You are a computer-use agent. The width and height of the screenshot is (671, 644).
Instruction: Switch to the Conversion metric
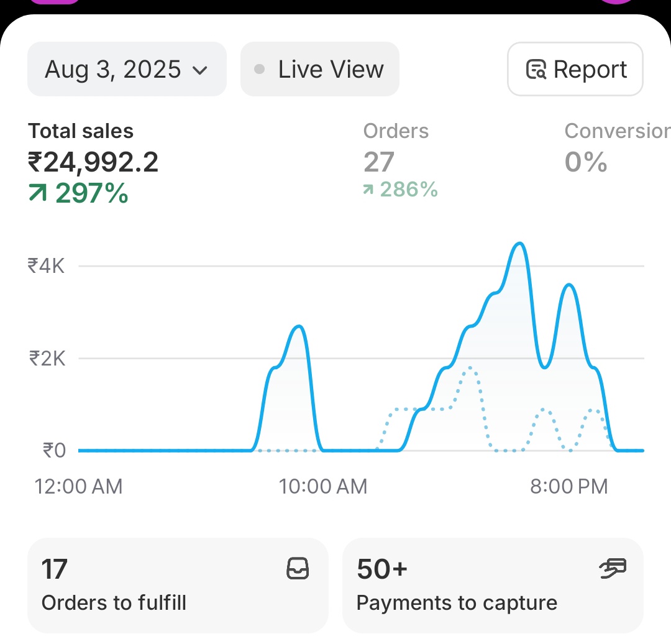coord(616,131)
